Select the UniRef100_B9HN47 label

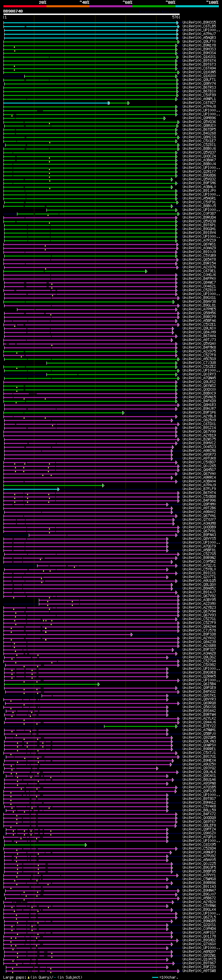coord(199,890)
